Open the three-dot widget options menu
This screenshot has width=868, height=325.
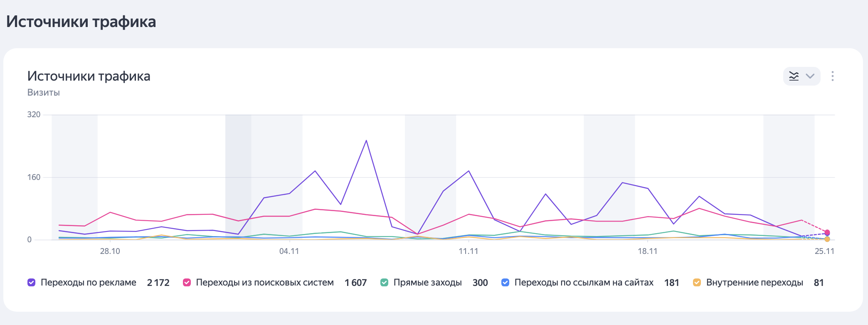tap(832, 76)
